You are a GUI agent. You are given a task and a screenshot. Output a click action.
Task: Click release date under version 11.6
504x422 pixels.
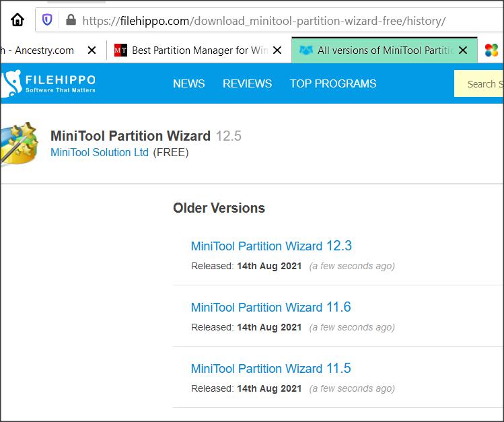(x=269, y=327)
